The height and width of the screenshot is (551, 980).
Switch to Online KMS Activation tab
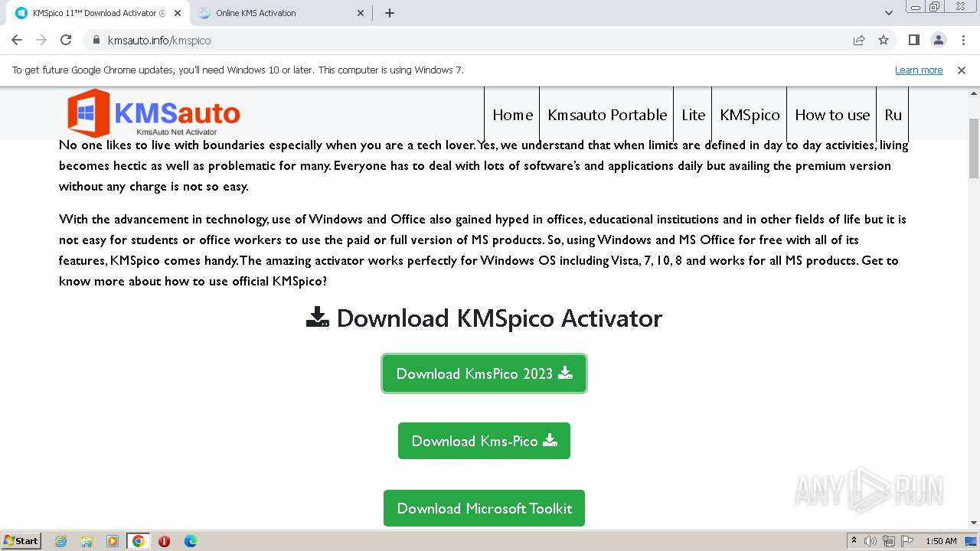coord(282,13)
